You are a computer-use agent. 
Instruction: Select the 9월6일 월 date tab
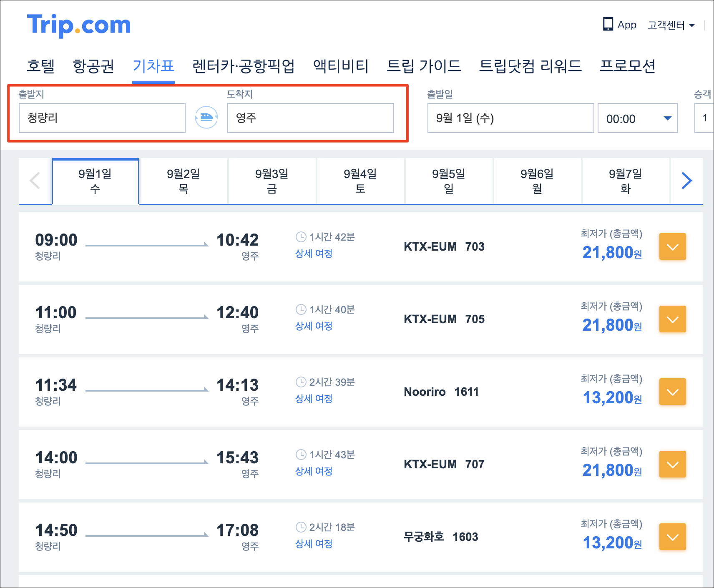click(537, 181)
